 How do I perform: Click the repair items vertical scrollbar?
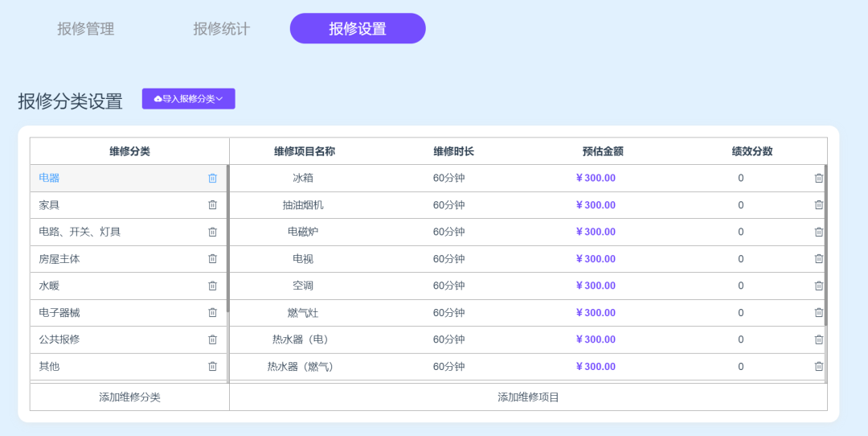[x=826, y=245]
